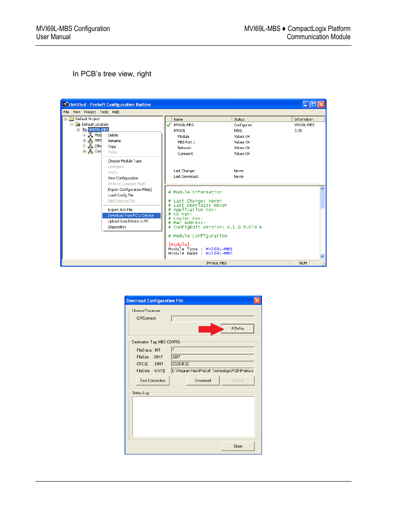Select Choose Module Type in context menu
The height and width of the screenshot is (532, 411).
click(x=131, y=161)
